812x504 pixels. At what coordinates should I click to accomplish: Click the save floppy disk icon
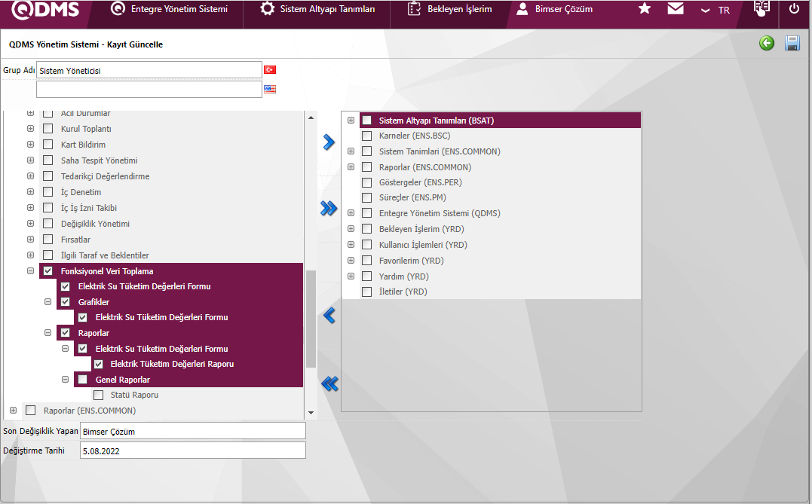coord(792,44)
